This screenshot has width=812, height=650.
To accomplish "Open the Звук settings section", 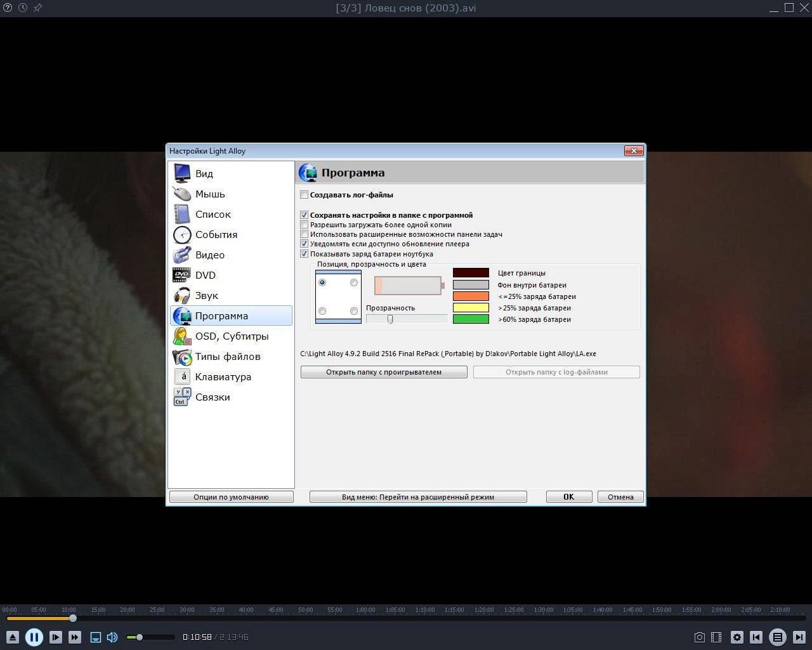I will pyautogui.click(x=231, y=295).
